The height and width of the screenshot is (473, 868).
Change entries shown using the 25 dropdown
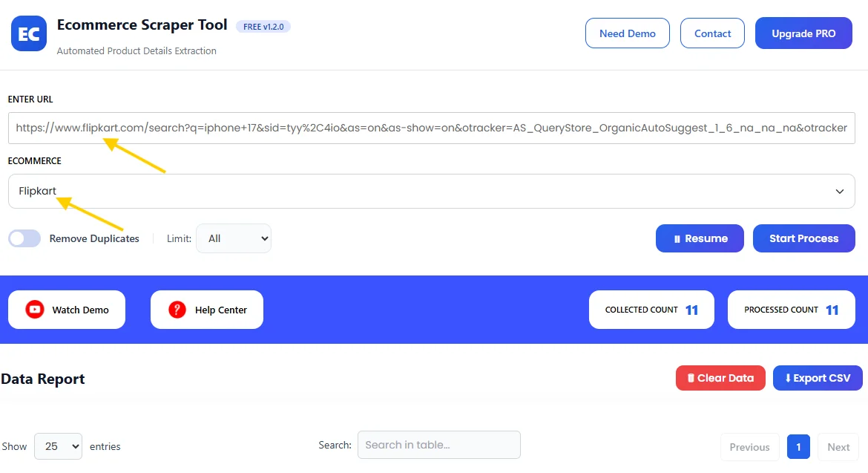[x=58, y=446]
